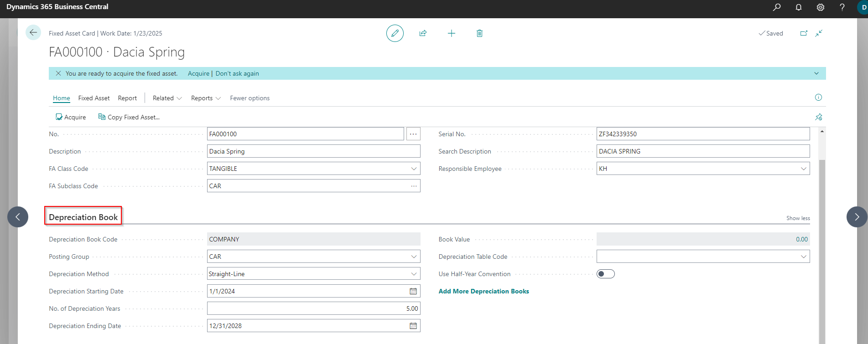Viewport: 868px width, 344px height.
Task: Click Add More Depreciation Books link
Action: 483,291
